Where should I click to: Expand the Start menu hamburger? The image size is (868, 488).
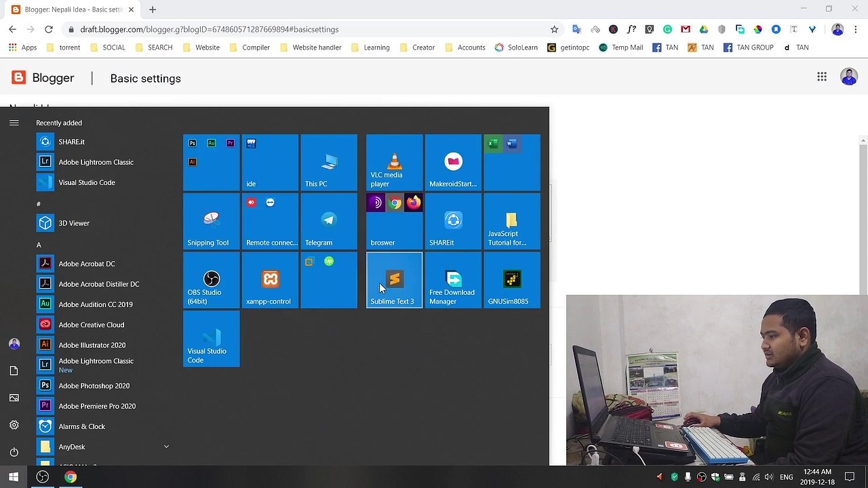14,123
